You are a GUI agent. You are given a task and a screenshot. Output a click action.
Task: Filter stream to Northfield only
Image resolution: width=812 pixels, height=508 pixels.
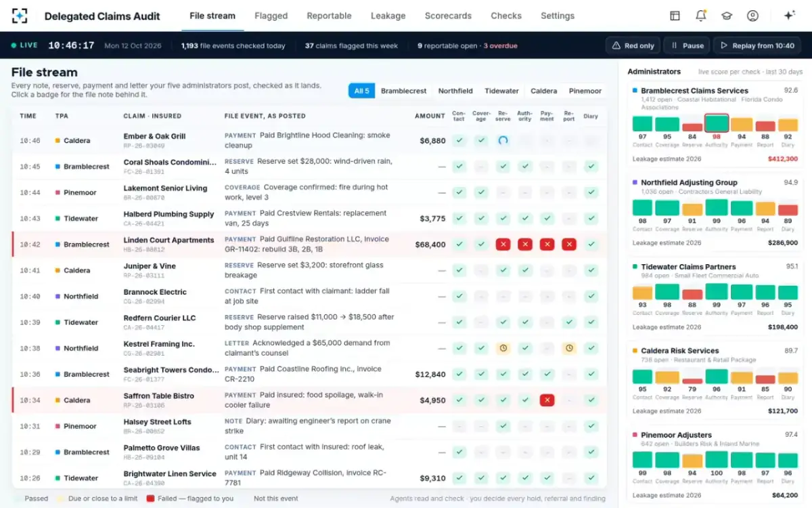455,91
